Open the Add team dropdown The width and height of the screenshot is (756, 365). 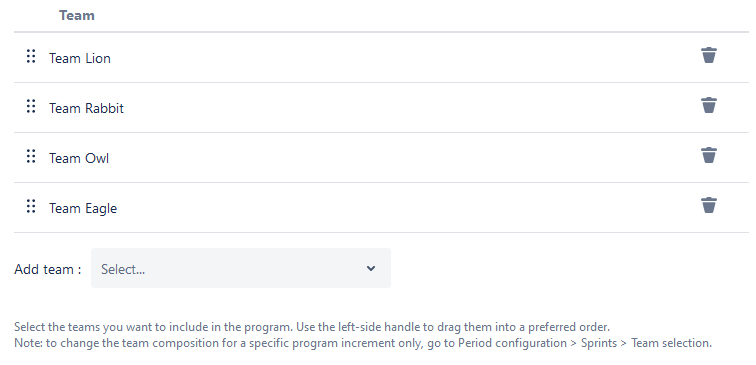coord(241,268)
